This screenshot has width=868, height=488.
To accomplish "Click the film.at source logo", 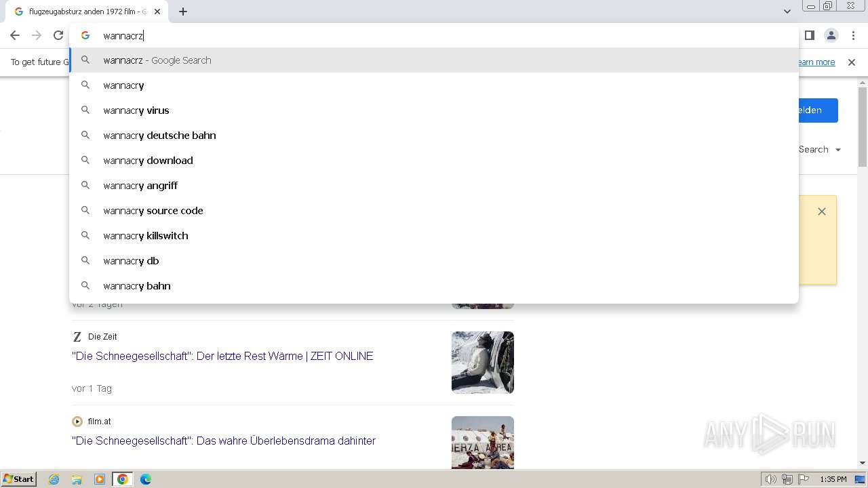I will point(77,422).
